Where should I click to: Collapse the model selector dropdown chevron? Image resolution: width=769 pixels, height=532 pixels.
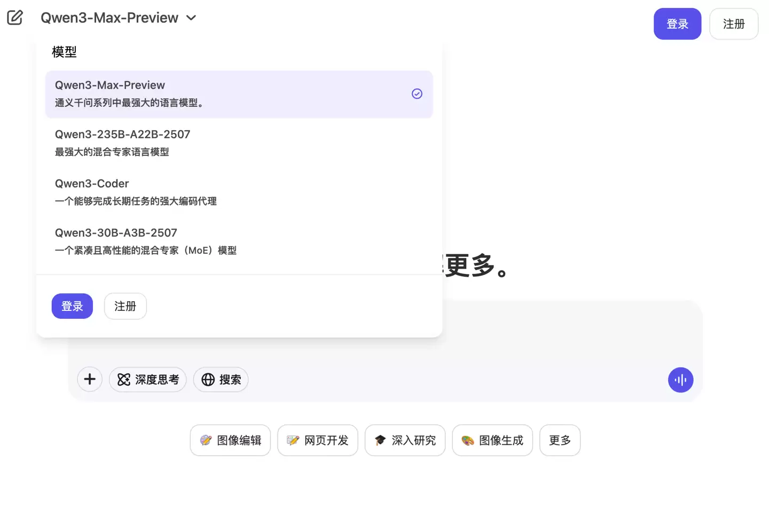tap(191, 18)
